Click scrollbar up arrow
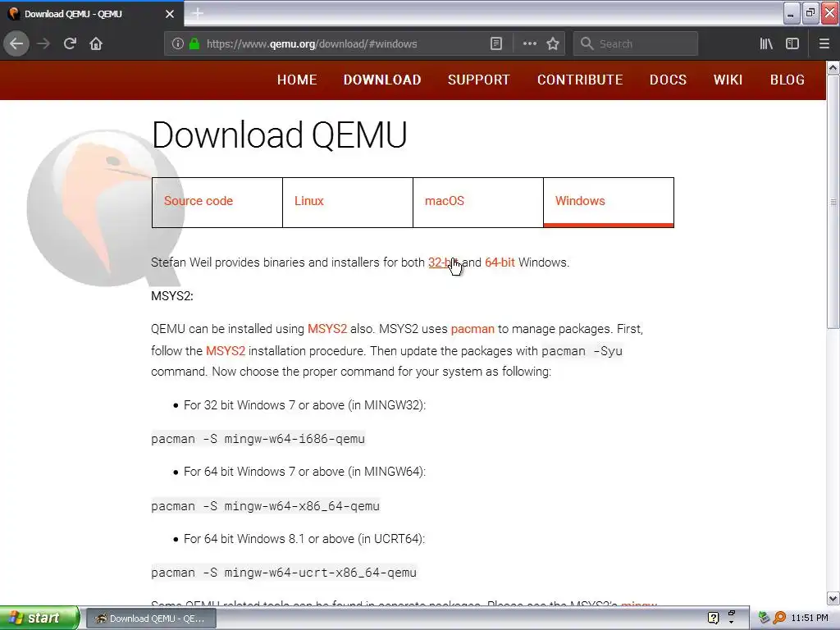The width and height of the screenshot is (840, 630). tap(833, 68)
